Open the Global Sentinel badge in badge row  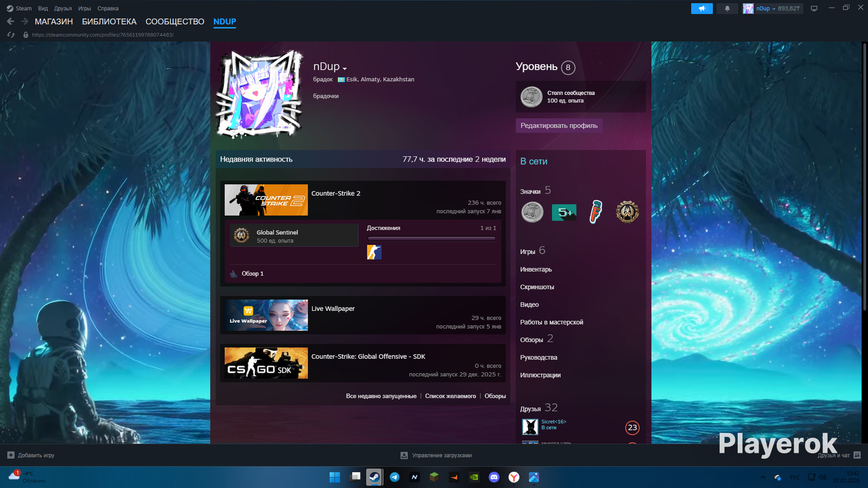pos(627,212)
